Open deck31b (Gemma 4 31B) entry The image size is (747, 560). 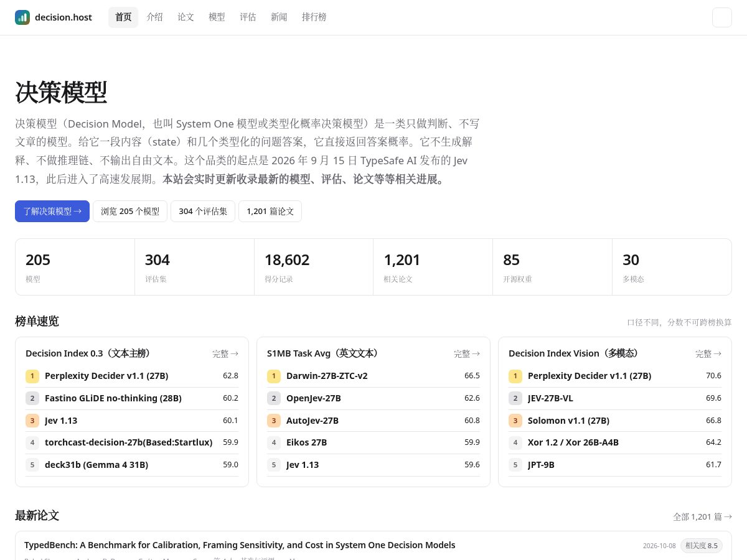click(x=96, y=465)
